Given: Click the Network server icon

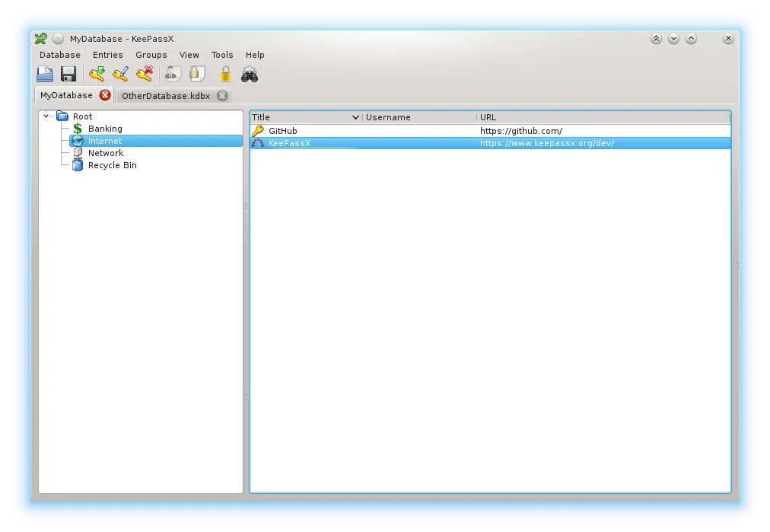Looking at the screenshot, I should point(78,153).
